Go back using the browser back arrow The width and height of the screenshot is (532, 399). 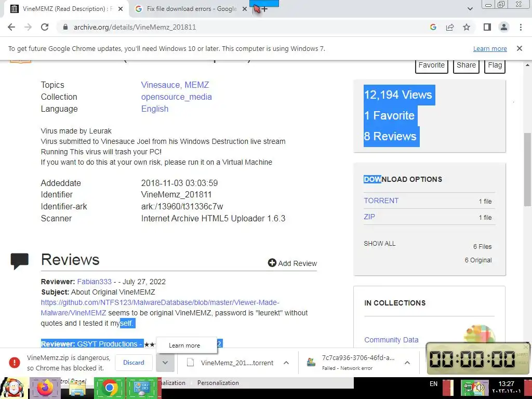[x=11, y=27]
